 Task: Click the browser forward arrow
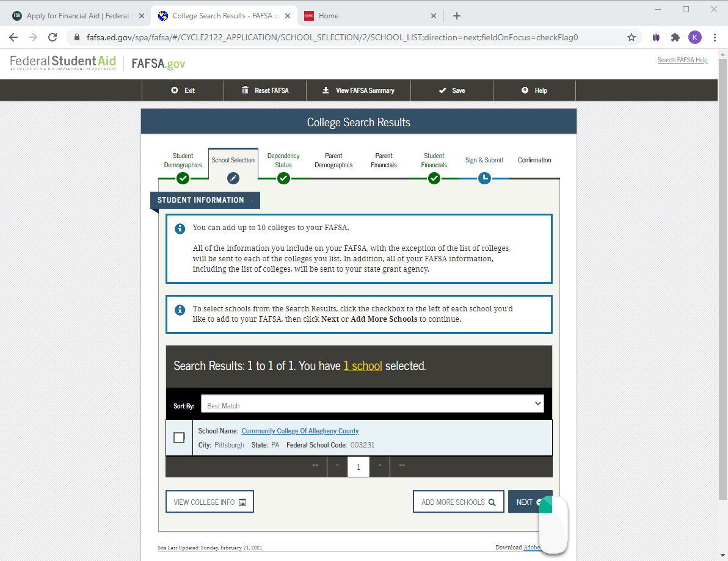[x=33, y=37]
